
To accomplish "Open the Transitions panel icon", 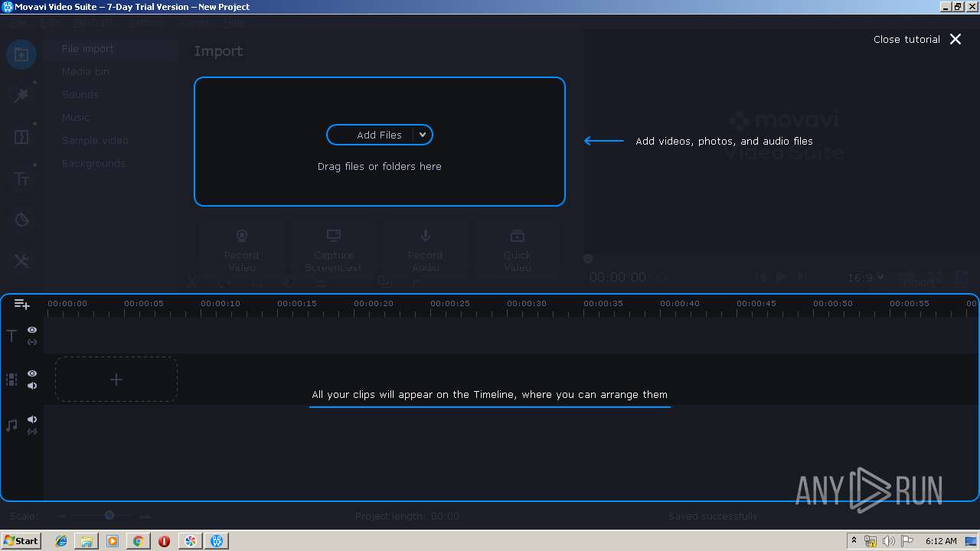I will pyautogui.click(x=21, y=137).
